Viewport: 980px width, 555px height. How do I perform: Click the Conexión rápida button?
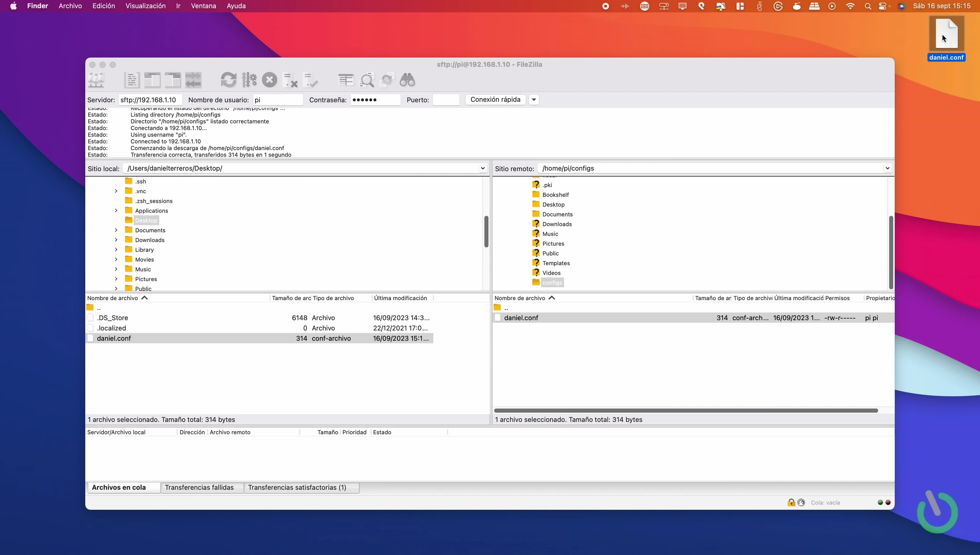pyautogui.click(x=495, y=100)
